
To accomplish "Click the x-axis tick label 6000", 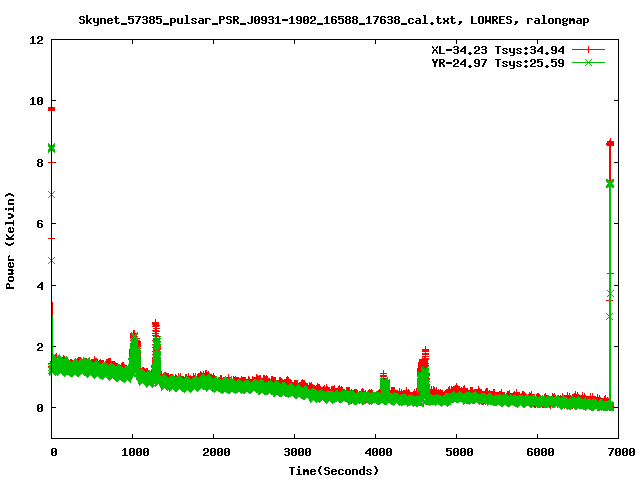I will pyautogui.click(x=540, y=452).
